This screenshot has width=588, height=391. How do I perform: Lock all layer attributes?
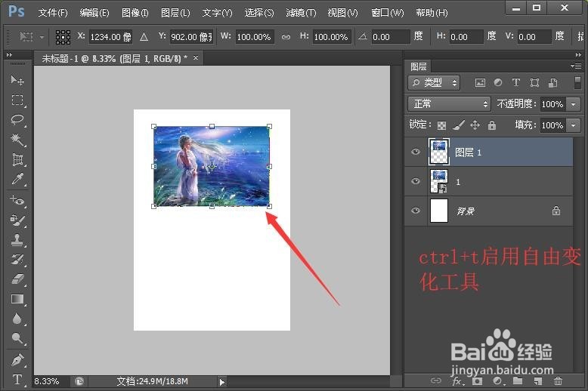491,125
